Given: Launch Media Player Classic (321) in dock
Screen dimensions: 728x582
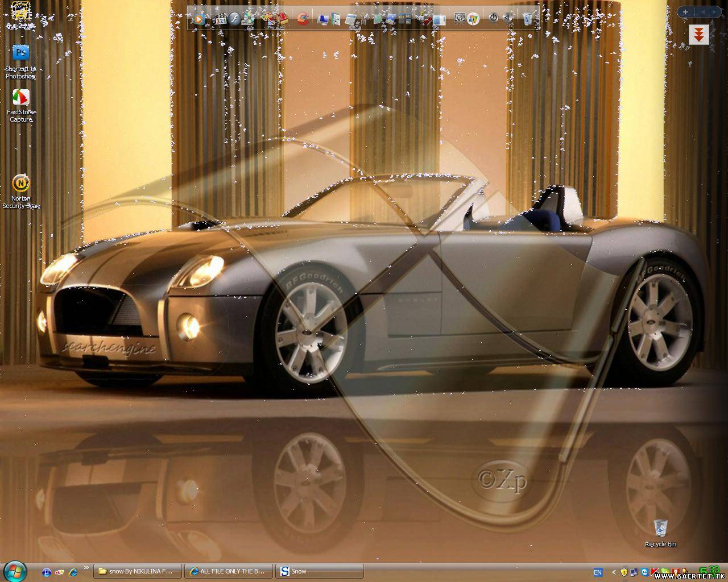Looking at the screenshot, I should click(x=220, y=19).
